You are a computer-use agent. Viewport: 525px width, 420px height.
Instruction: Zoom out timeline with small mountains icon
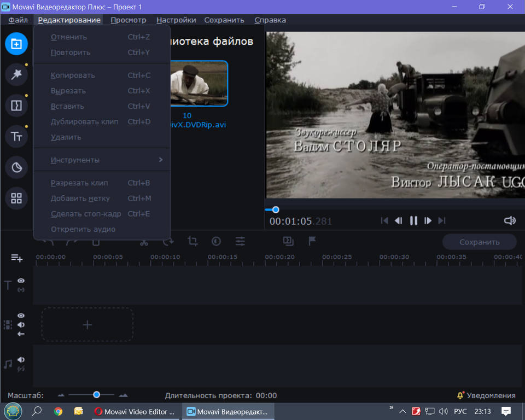coord(61,395)
